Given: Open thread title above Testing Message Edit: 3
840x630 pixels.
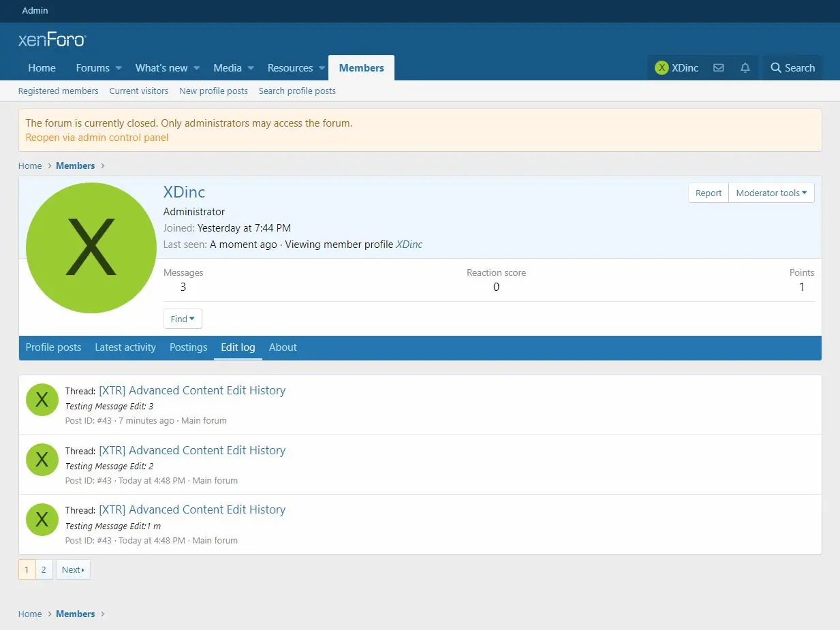Looking at the screenshot, I should [192, 390].
